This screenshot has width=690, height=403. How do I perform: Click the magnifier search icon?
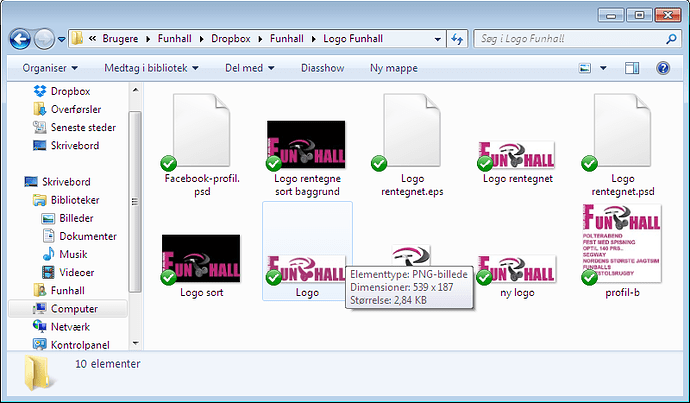(671, 39)
